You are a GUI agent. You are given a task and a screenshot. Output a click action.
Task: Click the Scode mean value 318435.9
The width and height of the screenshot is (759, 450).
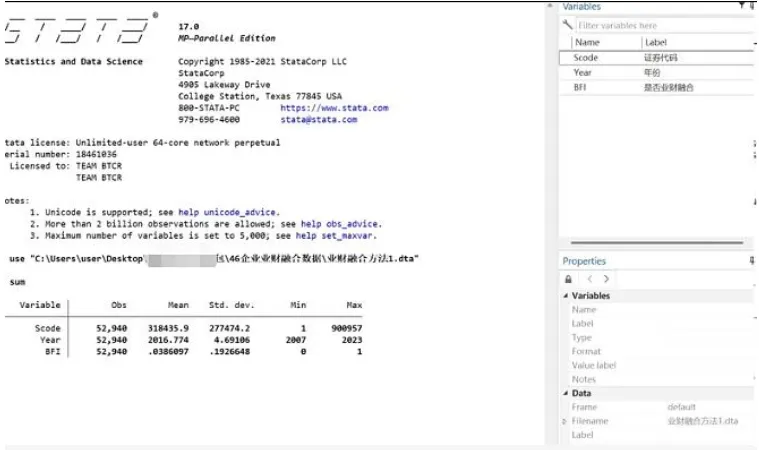168,329
